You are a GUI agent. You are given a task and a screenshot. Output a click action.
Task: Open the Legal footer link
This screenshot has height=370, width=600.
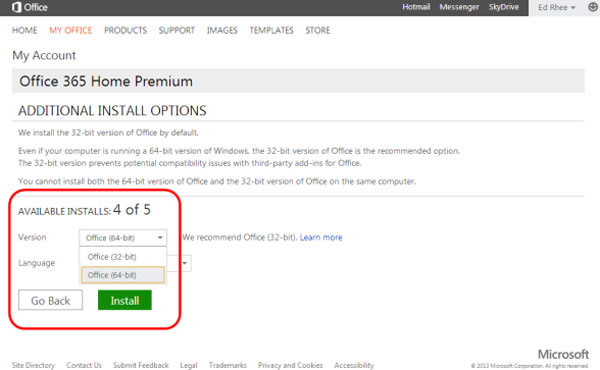[x=189, y=365]
